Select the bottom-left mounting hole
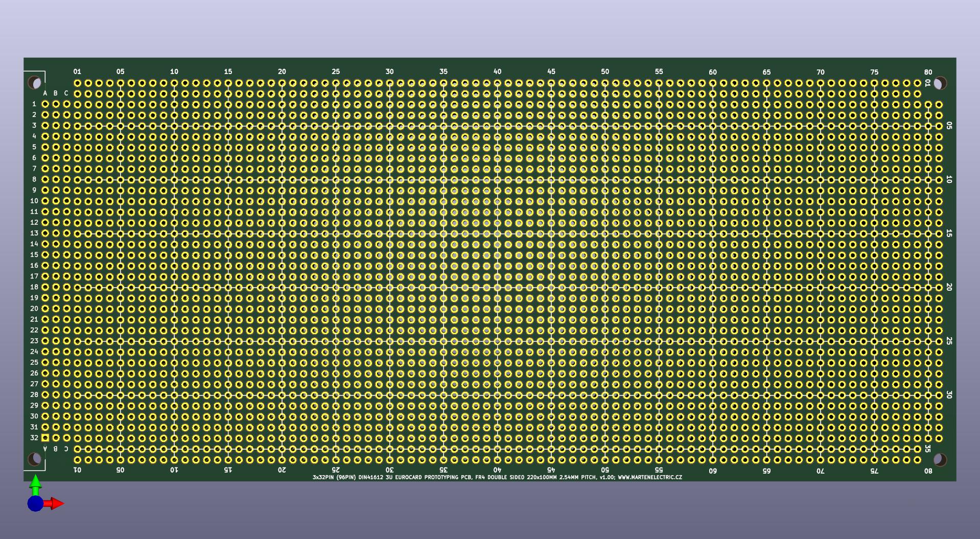 34,459
